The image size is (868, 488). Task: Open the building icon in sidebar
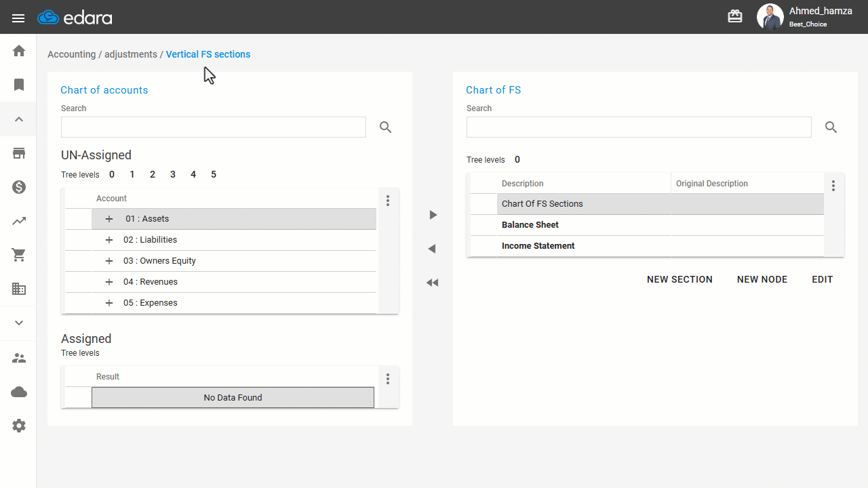(x=19, y=289)
